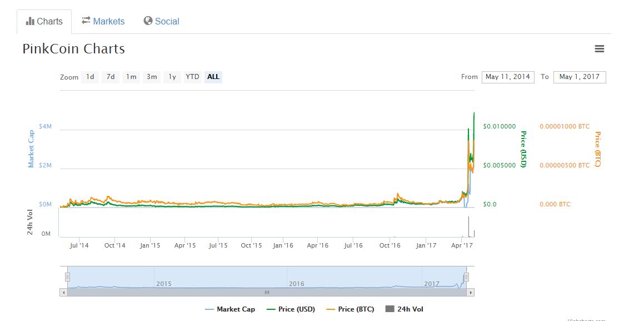Image resolution: width=644 pixels, height=321 pixels.
Task: Click the $0.010000 USD axis label
Action: [x=499, y=127]
